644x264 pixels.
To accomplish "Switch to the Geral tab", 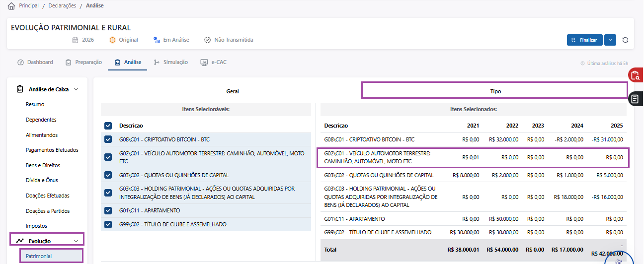I will tap(232, 91).
